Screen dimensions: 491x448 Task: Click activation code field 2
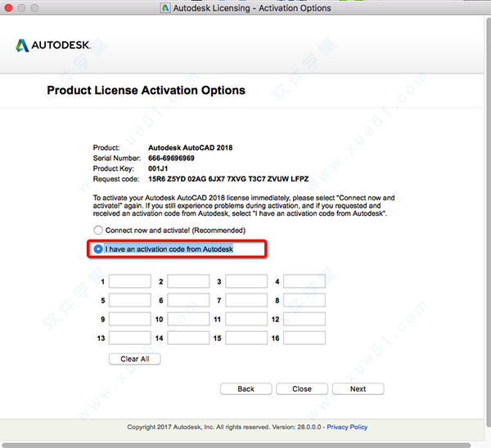click(188, 281)
